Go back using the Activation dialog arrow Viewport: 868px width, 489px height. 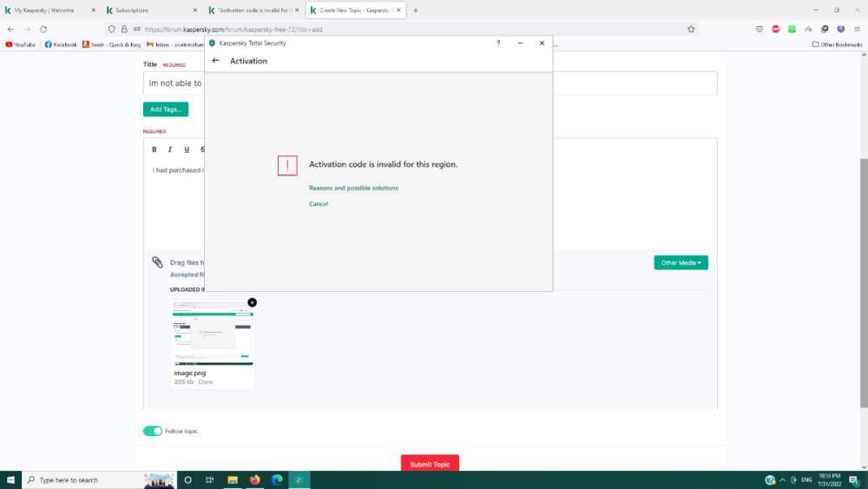point(216,60)
